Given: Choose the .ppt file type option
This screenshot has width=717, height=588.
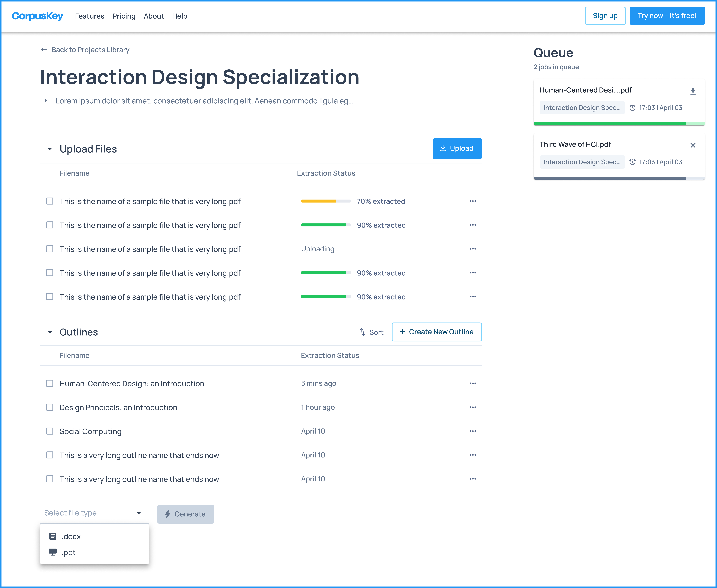Looking at the screenshot, I should tap(94, 552).
